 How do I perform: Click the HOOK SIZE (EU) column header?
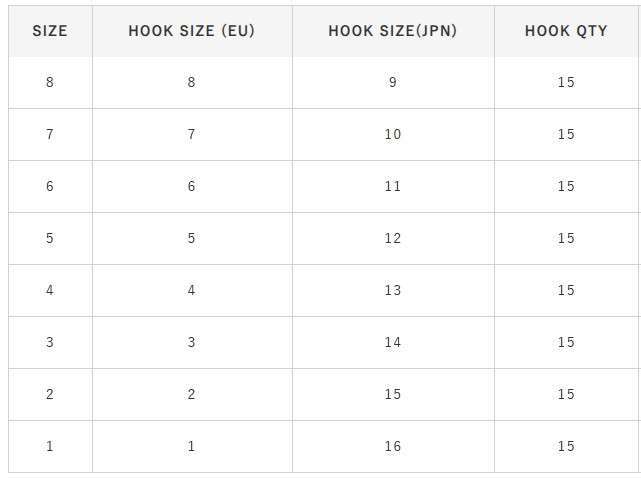point(192,31)
